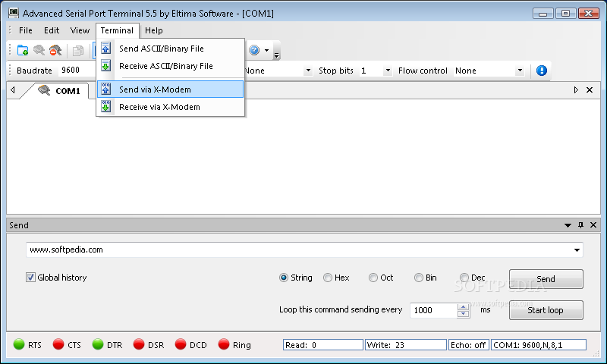Toggle the DTR indicator light

click(x=98, y=344)
